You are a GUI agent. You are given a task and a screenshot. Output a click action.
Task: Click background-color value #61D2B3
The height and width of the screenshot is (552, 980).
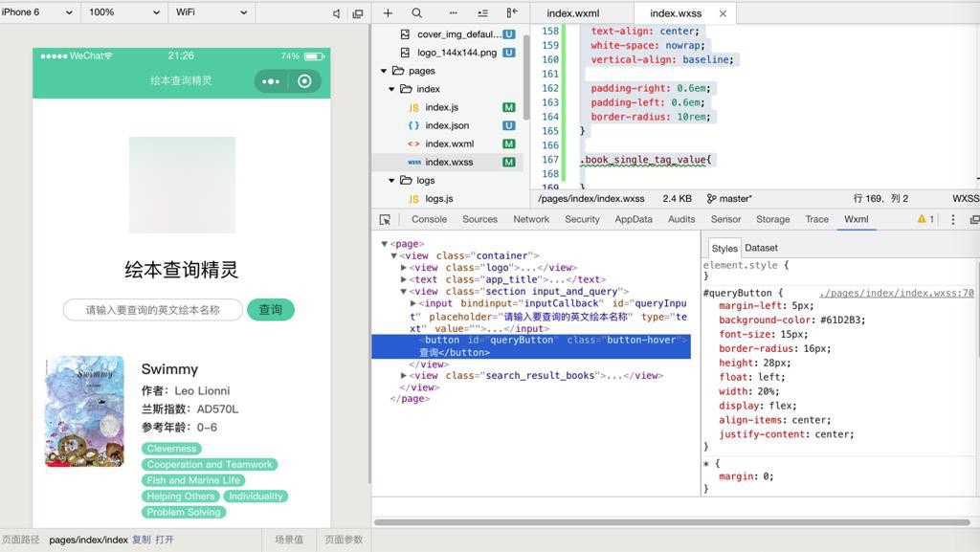pos(842,320)
